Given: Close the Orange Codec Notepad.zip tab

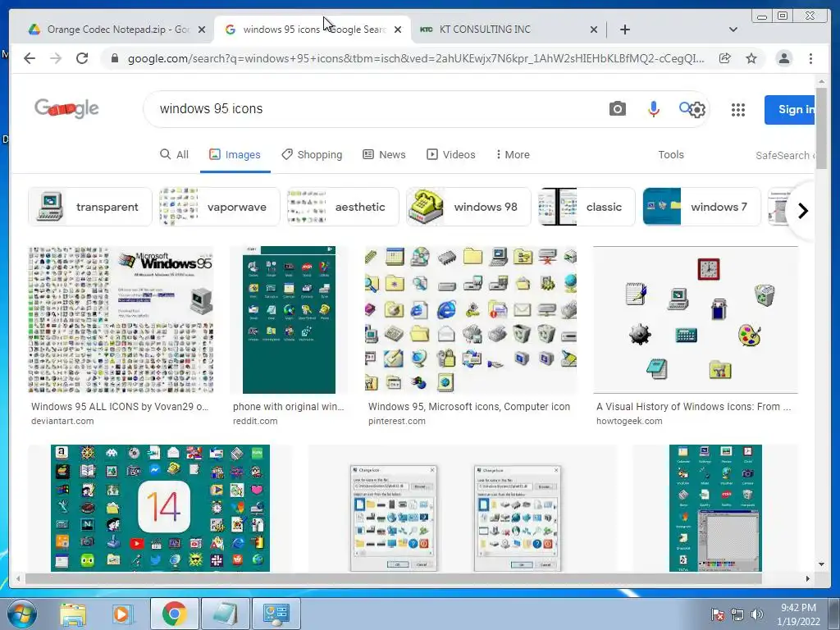Looking at the screenshot, I should 202,30.
